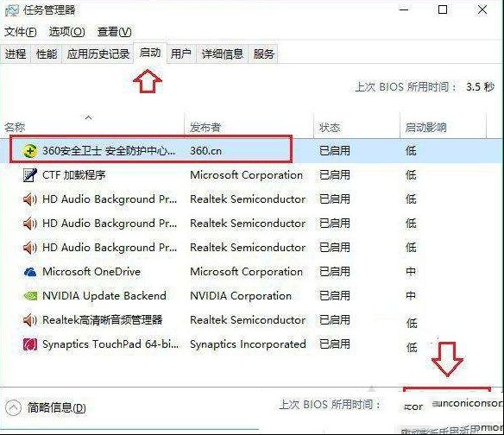Select the Realtek高清晰音频管理器 entry name
504x435 pixels.
103,320
